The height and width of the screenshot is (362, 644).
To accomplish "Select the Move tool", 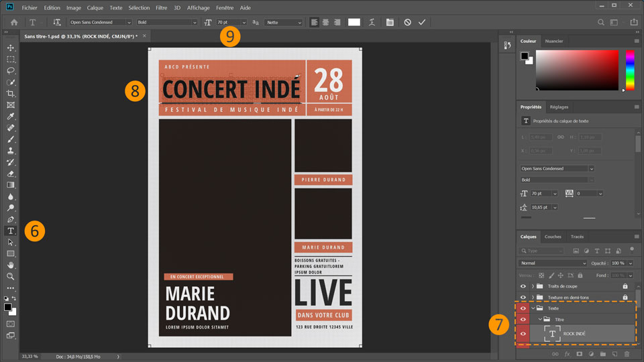I will tap(11, 48).
